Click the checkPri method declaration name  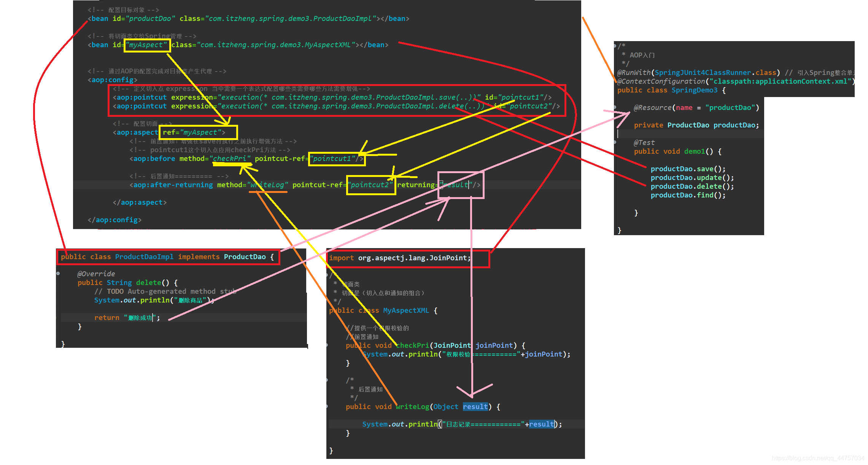point(412,346)
